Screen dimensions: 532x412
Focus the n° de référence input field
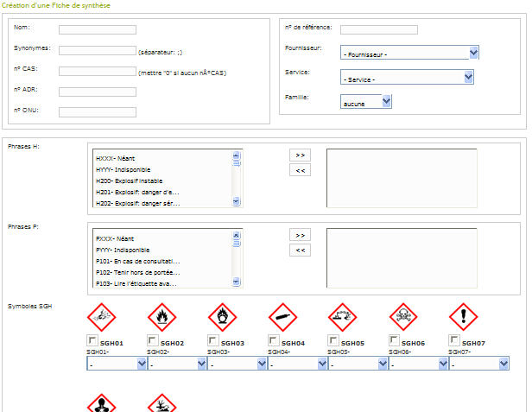[379, 30]
